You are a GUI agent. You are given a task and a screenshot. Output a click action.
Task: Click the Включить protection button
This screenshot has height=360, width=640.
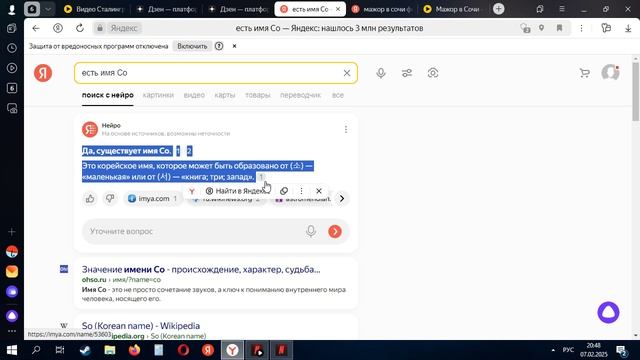point(192,46)
